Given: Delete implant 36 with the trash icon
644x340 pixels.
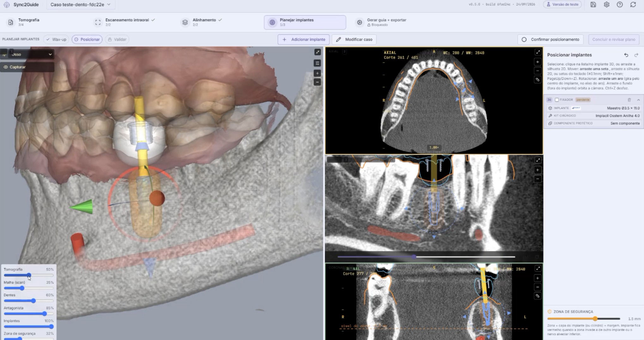Looking at the screenshot, I should (629, 100).
